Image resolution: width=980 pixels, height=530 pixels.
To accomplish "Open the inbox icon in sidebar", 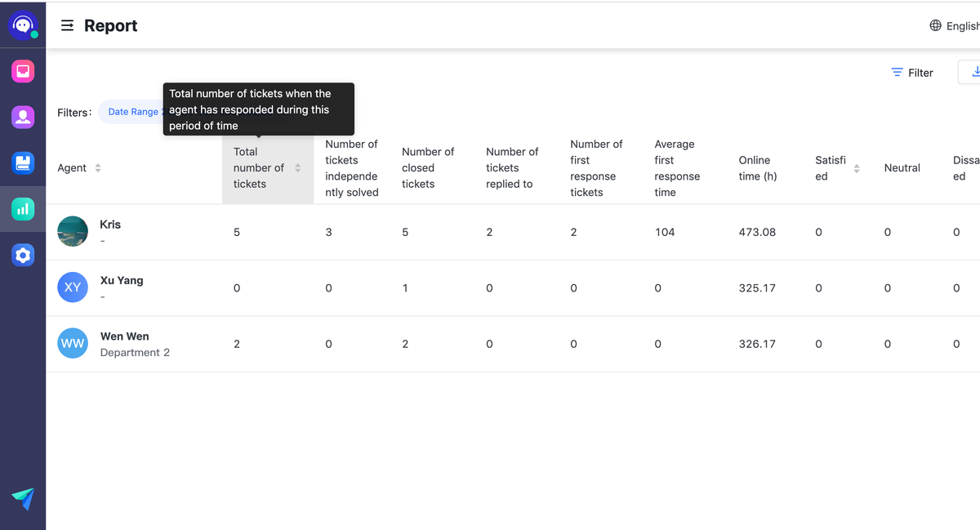I will (x=23, y=71).
